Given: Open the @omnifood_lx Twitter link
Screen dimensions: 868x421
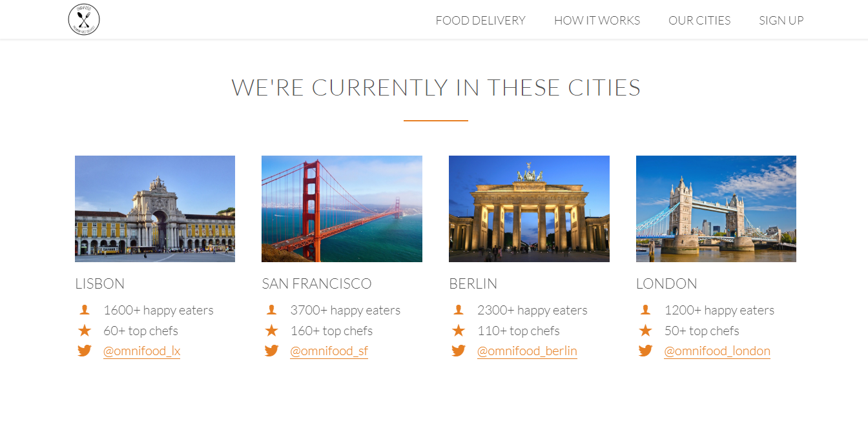Looking at the screenshot, I should 141,351.
